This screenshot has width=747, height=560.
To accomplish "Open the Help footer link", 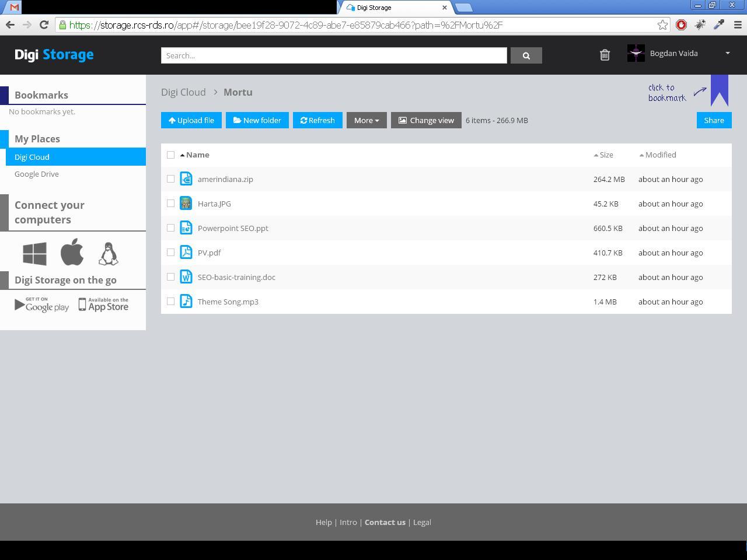I will [x=324, y=522].
